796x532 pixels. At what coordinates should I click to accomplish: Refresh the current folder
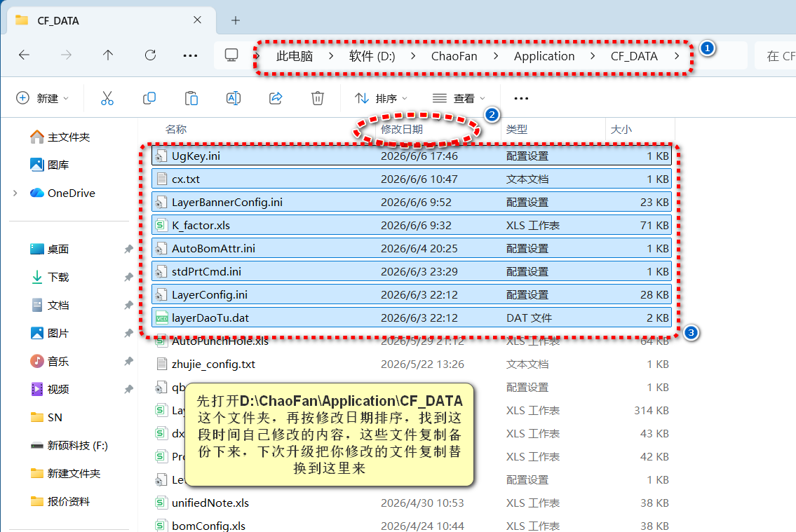point(150,55)
